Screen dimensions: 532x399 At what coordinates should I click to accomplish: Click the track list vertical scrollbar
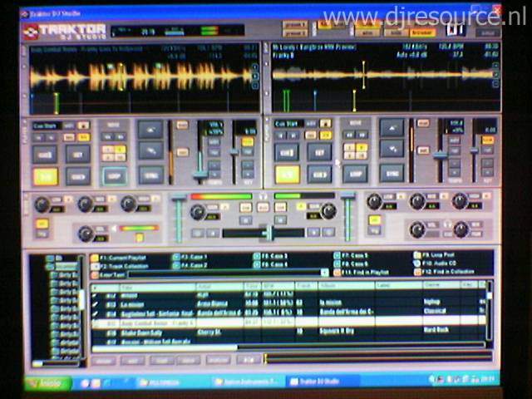coord(489,310)
